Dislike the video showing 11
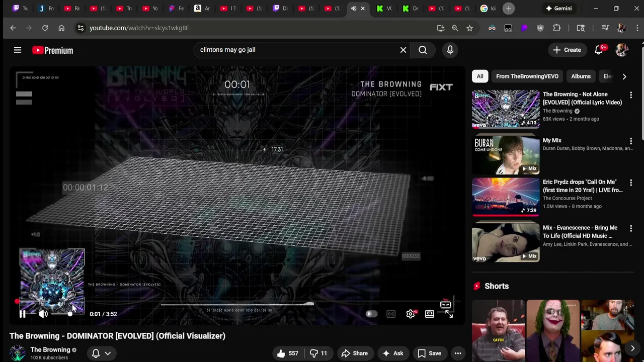The height and width of the screenshot is (362, 644). [x=318, y=353]
